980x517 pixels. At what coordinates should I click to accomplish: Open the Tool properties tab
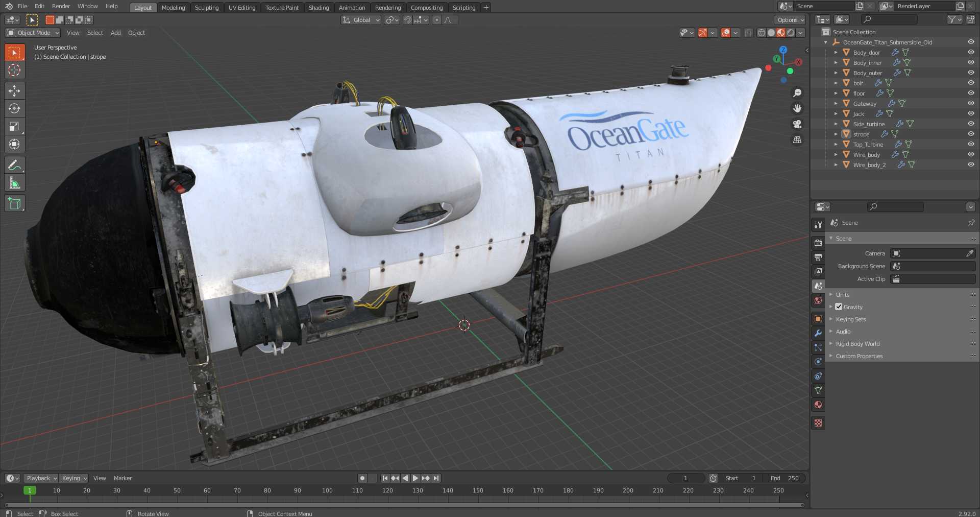(x=818, y=225)
